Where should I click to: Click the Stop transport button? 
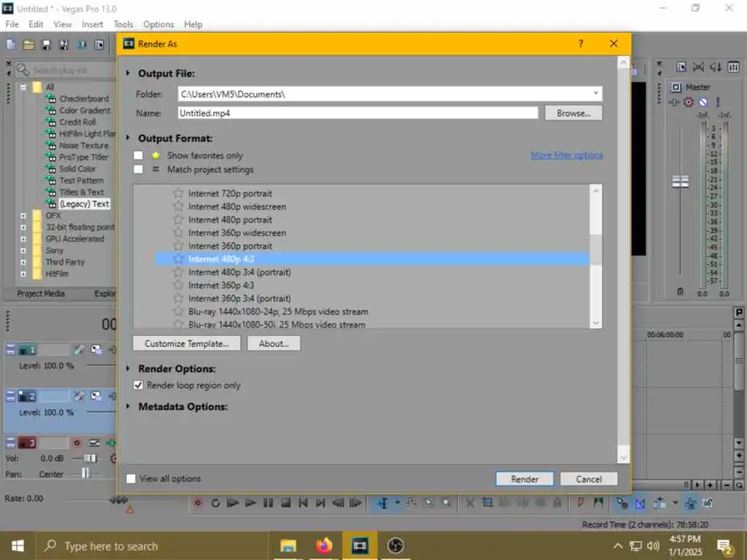(285, 503)
